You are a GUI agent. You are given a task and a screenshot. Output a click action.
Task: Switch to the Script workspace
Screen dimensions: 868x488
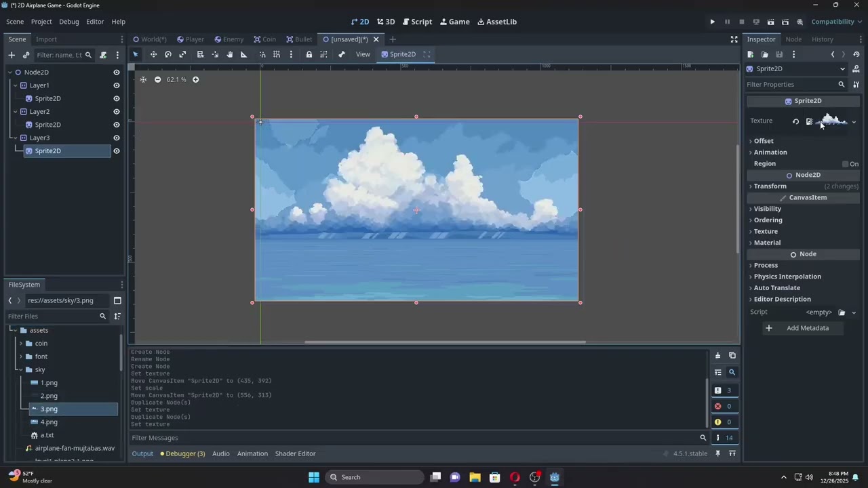(x=417, y=22)
